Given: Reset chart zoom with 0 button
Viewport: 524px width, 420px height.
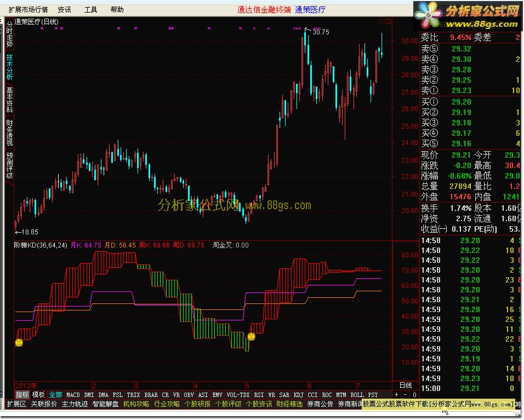Looking at the screenshot, I should 414,395.
